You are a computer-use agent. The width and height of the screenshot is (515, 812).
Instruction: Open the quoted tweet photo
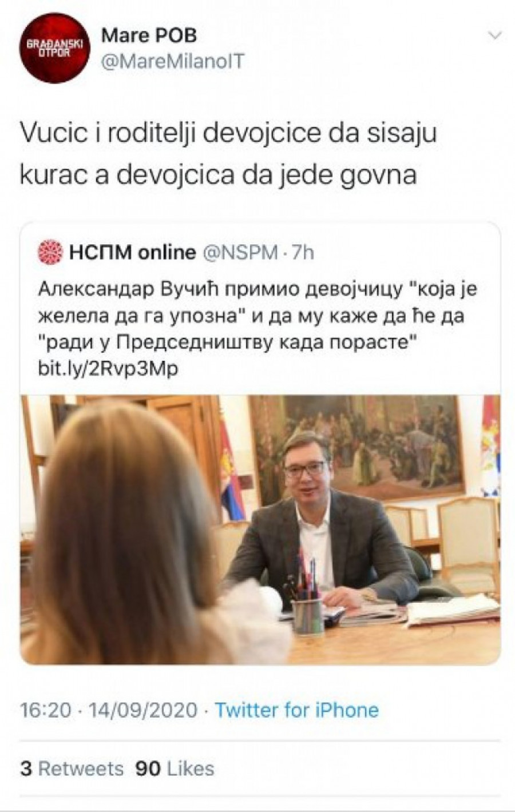[x=260, y=530]
